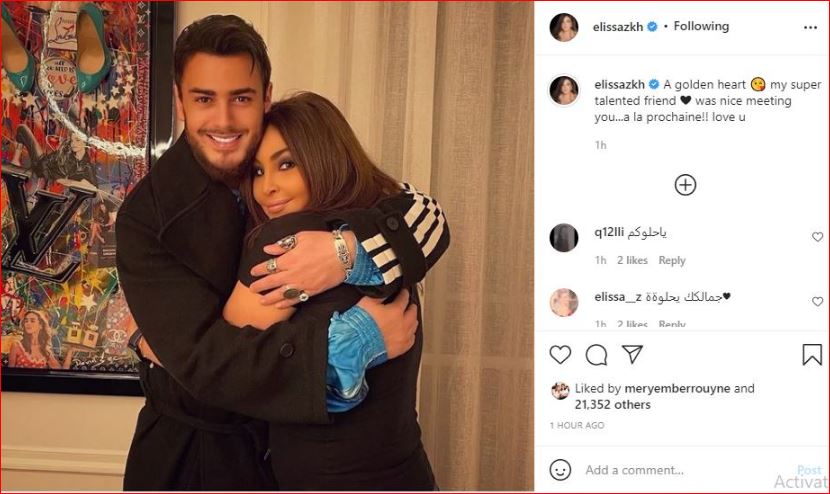Like q12lli's comment heart

tap(817, 237)
